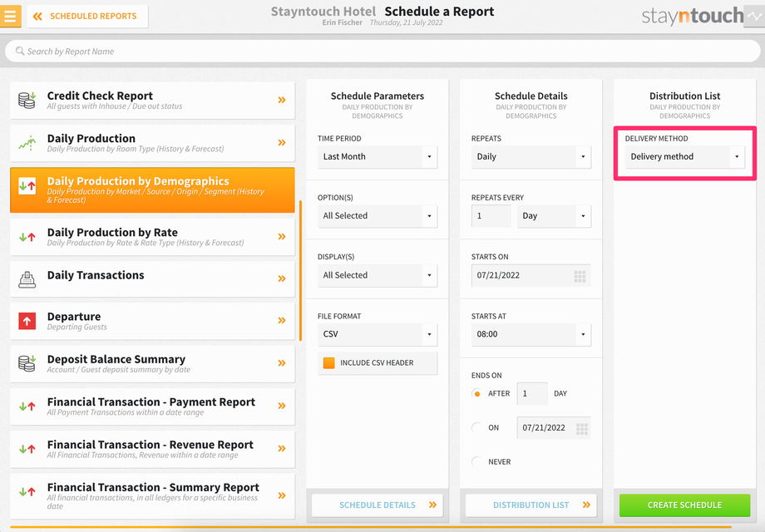Image resolution: width=765 pixels, height=532 pixels.
Task: Click the Credit Check Report coins icon
Action: (x=27, y=100)
